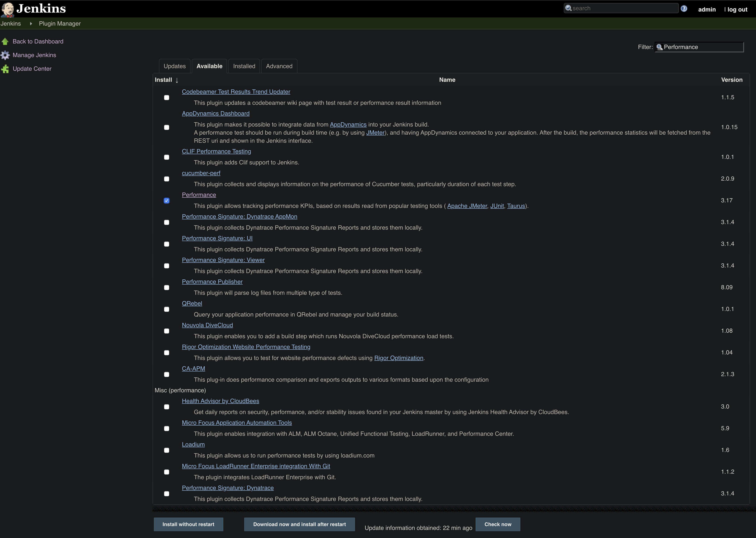This screenshot has height=538, width=756.
Task: Check the CLIF Performance Testing box
Action: [167, 157]
